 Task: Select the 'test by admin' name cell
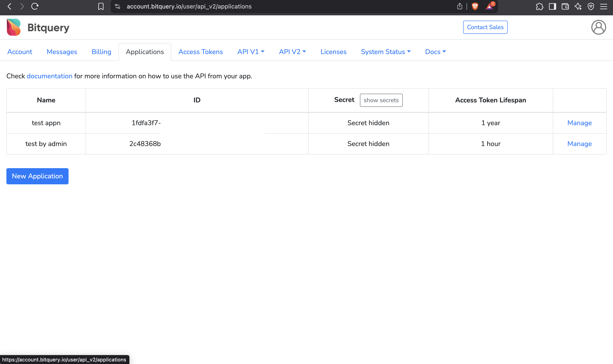pos(46,144)
